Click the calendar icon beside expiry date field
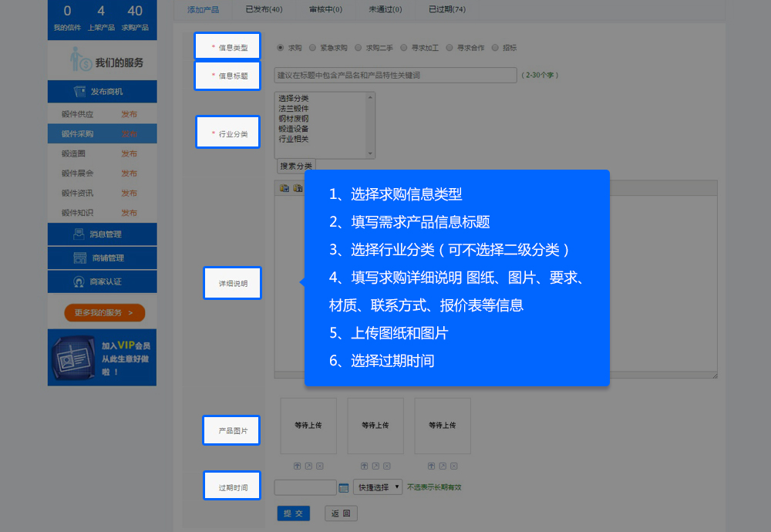 (x=344, y=487)
